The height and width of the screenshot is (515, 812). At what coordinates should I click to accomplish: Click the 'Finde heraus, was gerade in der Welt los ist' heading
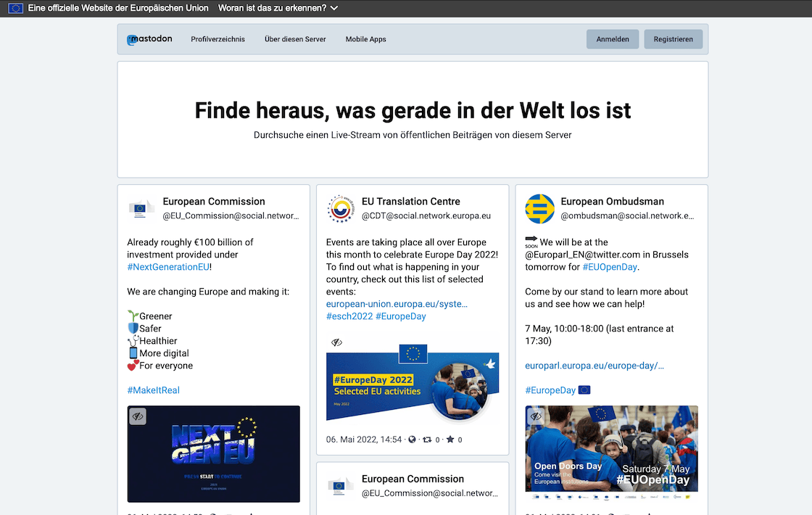pos(413,111)
